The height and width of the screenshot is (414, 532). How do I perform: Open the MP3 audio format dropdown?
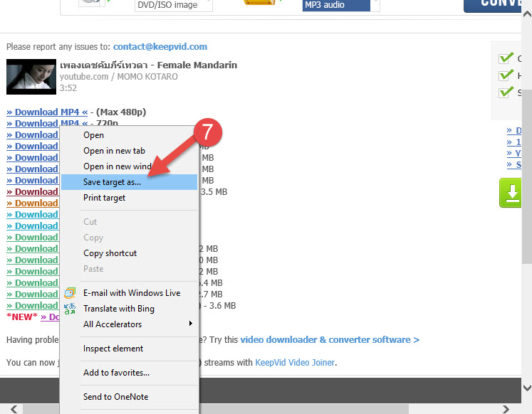coord(340,5)
